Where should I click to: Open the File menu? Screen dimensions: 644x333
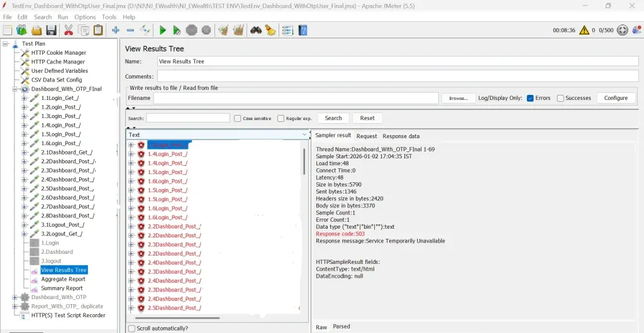8,17
